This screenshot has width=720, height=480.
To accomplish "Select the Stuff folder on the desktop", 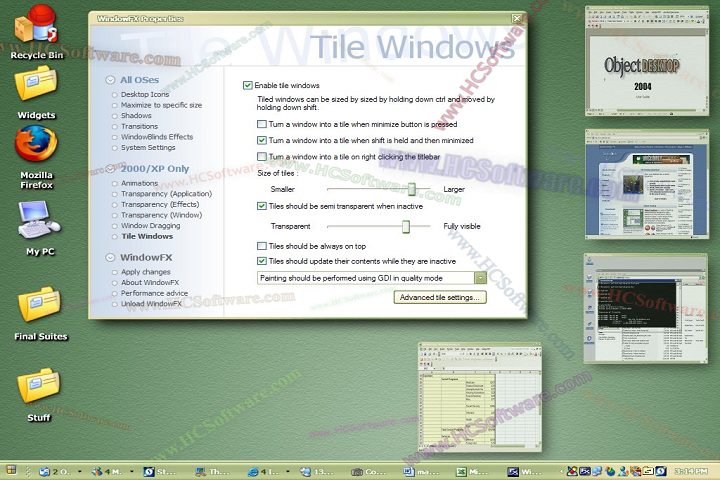I will [x=39, y=395].
